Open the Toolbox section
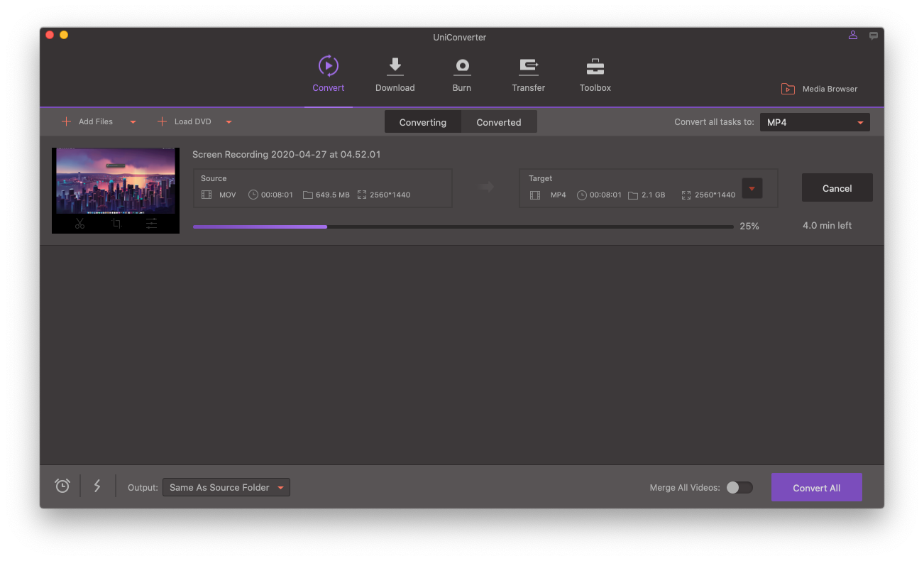The width and height of the screenshot is (924, 561). coord(595,74)
